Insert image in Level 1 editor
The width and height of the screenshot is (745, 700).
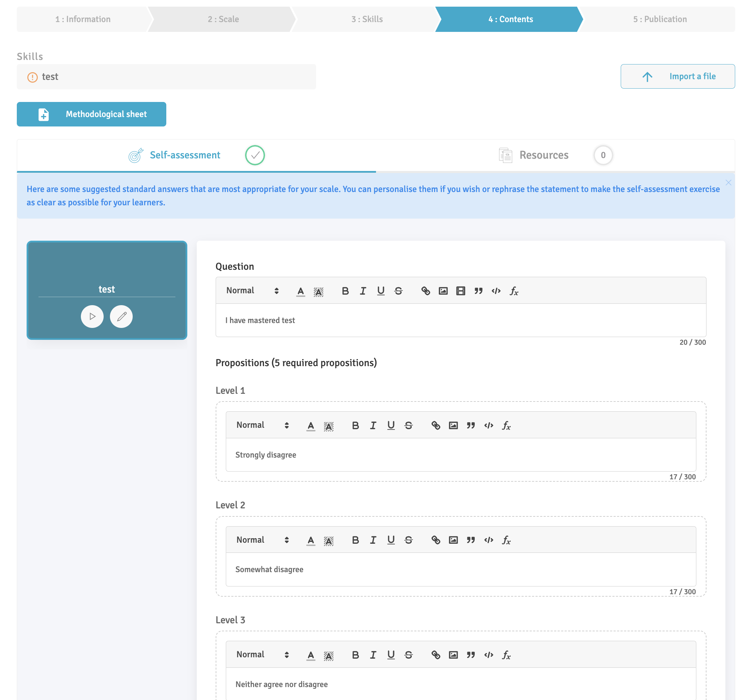[x=453, y=426]
